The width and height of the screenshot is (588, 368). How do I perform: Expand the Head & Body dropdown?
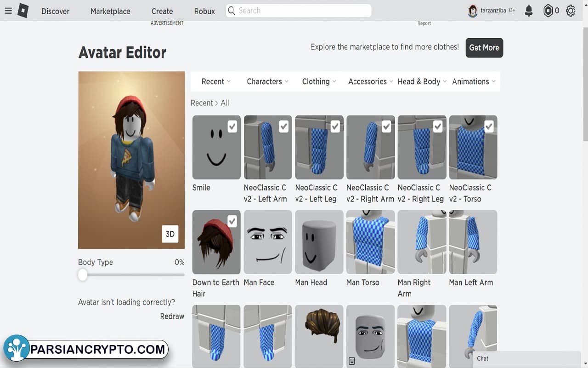422,81
